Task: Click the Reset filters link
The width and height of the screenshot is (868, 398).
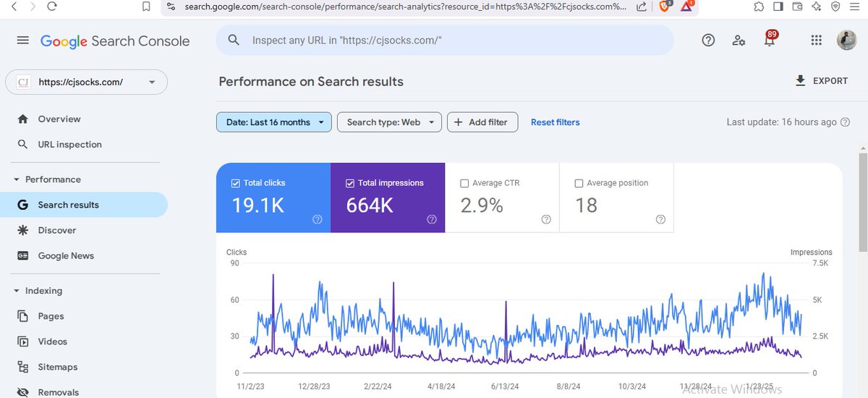Action: click(x=556, y=122)
